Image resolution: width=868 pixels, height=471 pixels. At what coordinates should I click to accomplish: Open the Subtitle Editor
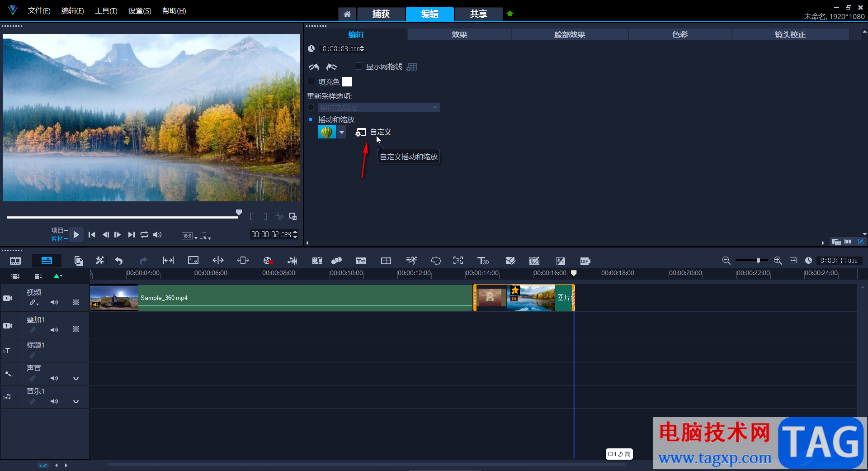pyautogui.click(x=361, y=261)
